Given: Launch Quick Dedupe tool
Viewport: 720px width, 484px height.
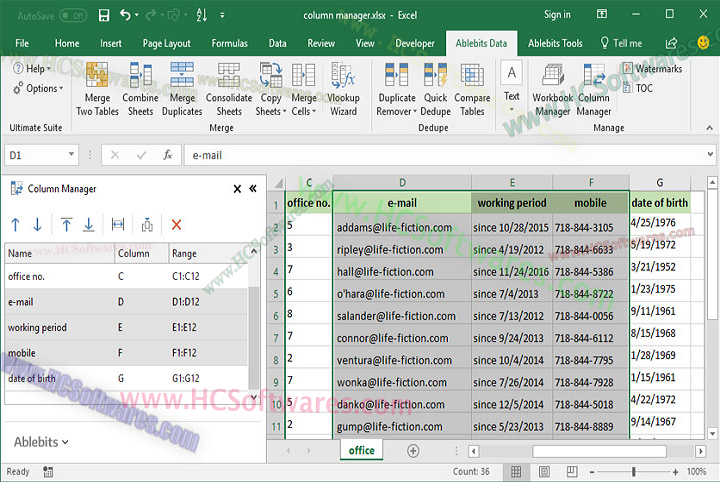Looking at the screenshot, I should tap(435, 89).
